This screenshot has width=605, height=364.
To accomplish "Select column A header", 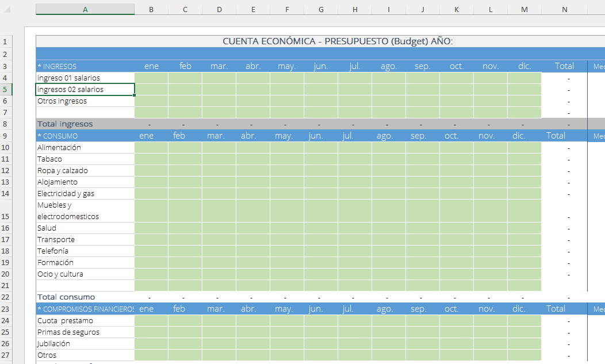I will [x=85, y=9].
